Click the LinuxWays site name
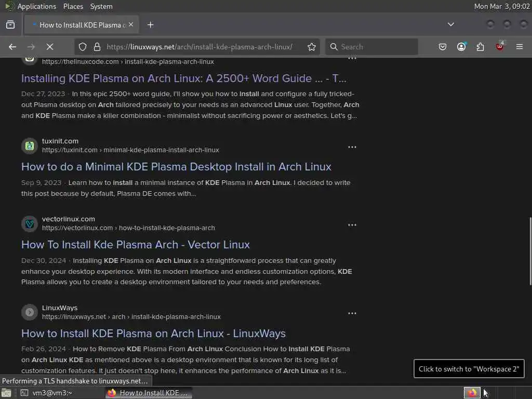This screenshot has width=532, height=399. coord(60,308)
